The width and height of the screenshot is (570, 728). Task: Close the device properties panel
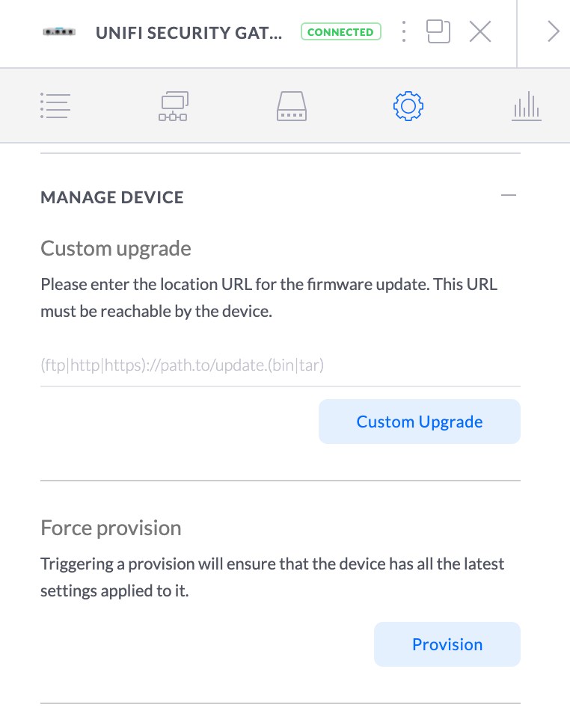(x=480, y=31)
